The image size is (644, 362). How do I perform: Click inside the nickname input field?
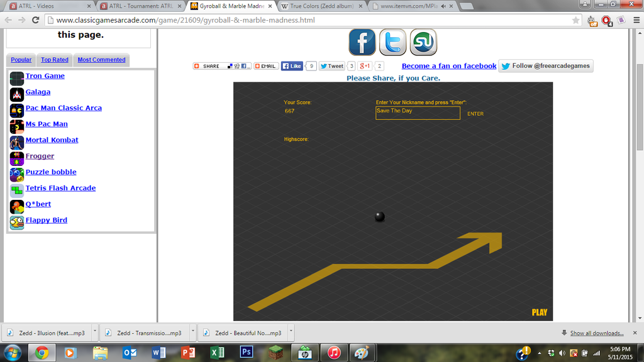[x=418, y=113]
